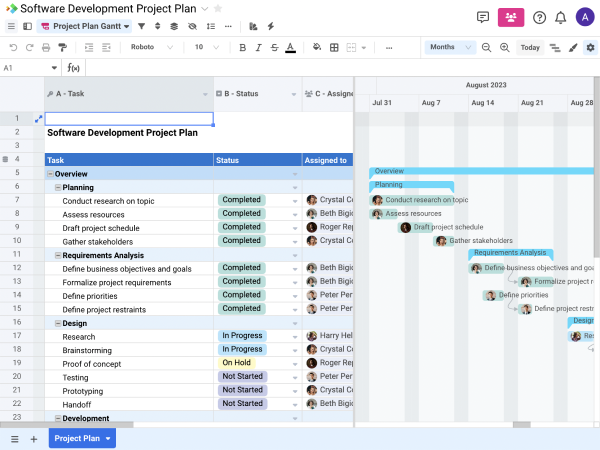Click the filter icon in the toolbar
The image size is (600, 450).
pyautogui.click(x=142, y=27)
